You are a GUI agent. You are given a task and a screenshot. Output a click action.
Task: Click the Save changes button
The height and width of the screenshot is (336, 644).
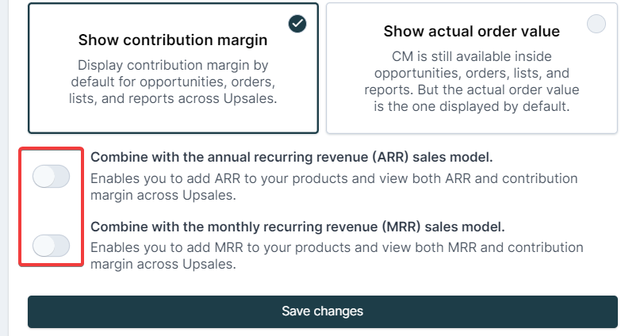pyautogui.click(x=323, y=311)
